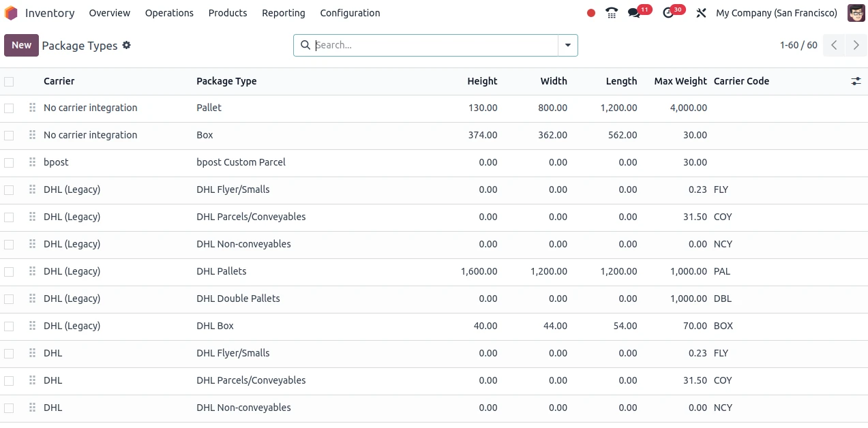868x428 pixels.
Task: Click the user avatar in top bar
Action: [856, 13]
